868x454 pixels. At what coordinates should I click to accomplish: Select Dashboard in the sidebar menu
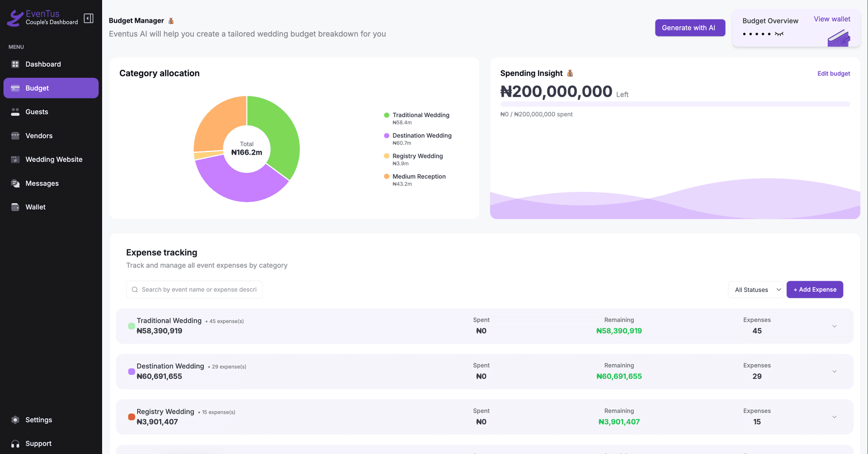43,64
